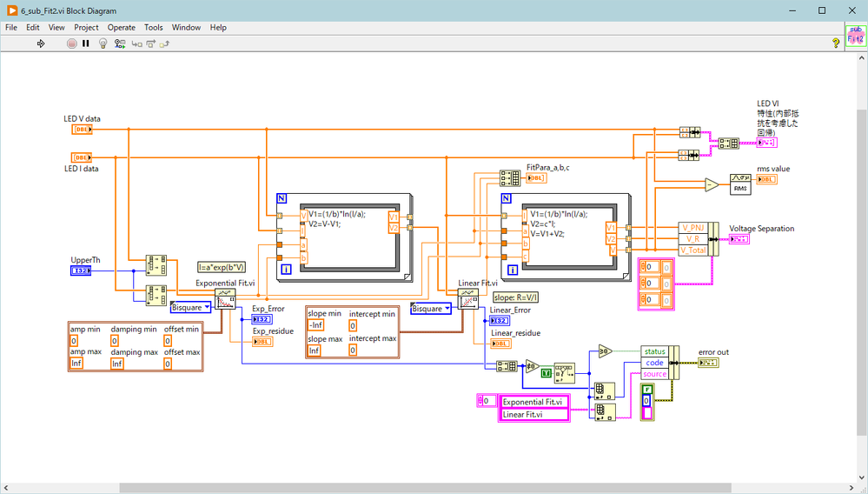Screen dimensions: 868x494
Task: Click the sub Fit2 VI icon
Action: [x=856, y=37]
